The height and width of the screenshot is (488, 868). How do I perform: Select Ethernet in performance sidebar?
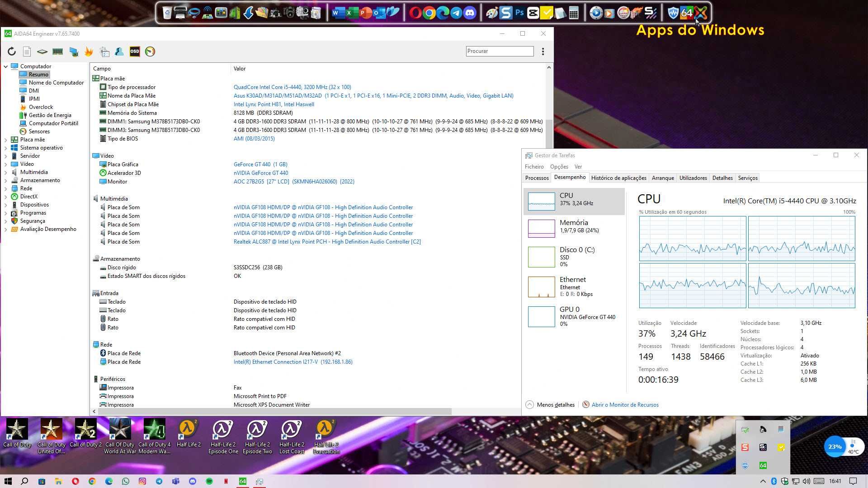click(x=574, y=286)
